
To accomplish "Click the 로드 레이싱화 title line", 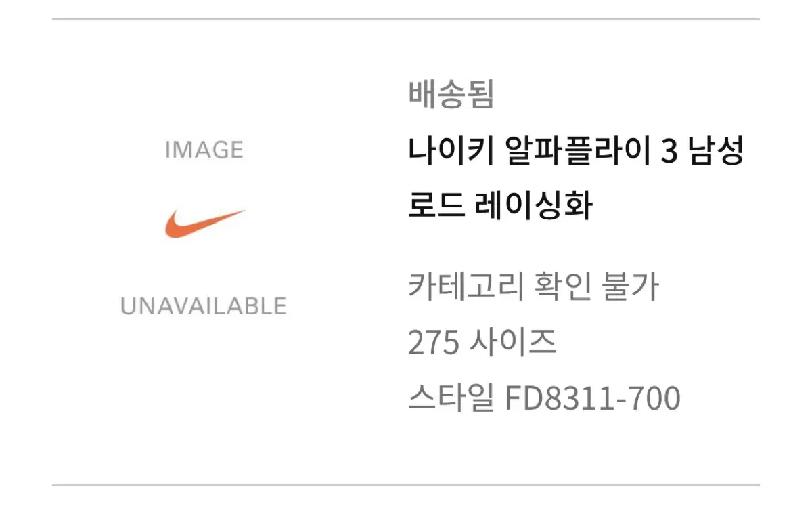I will [500, 206].
